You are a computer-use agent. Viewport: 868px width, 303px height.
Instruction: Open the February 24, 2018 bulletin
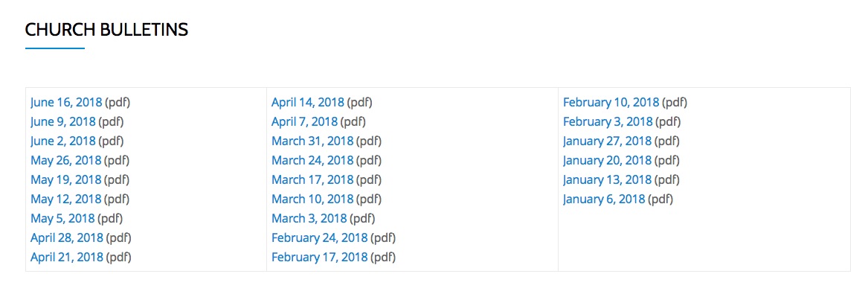pyautogui.click(x=319, y=238)
